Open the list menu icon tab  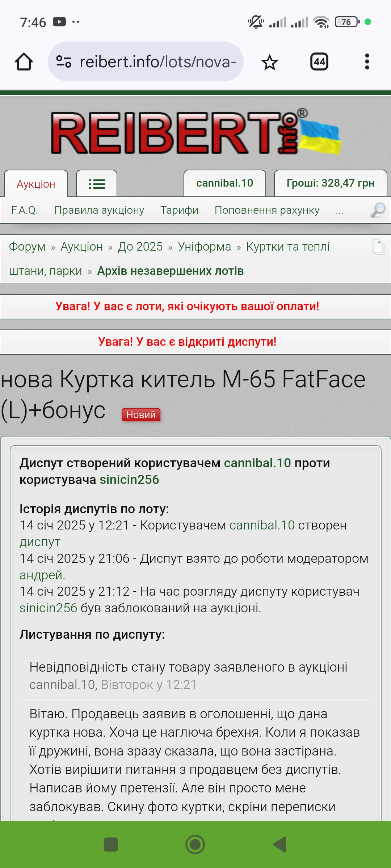coord(97,184)
